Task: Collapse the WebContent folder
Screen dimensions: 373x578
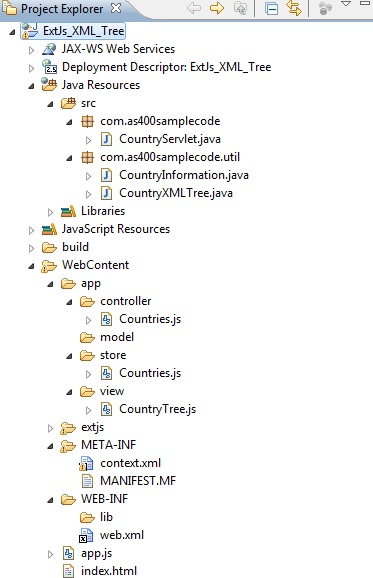Action: click(32, 267)
